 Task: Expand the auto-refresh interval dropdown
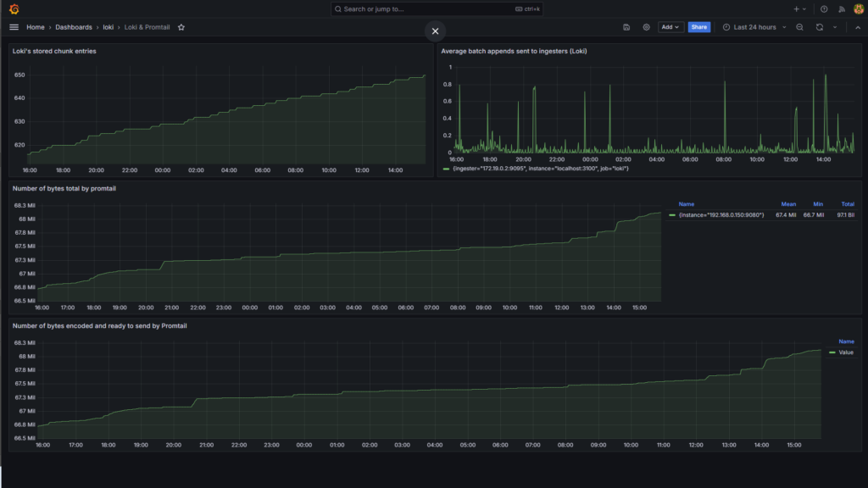835,27
